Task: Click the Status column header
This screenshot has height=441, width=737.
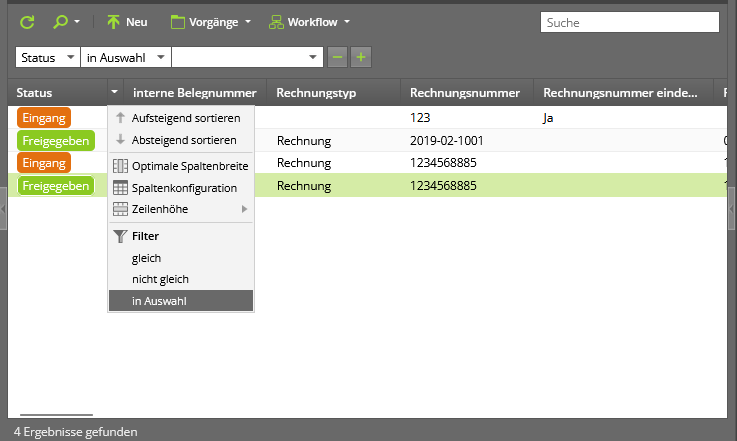Action: (x=57, y=93)
